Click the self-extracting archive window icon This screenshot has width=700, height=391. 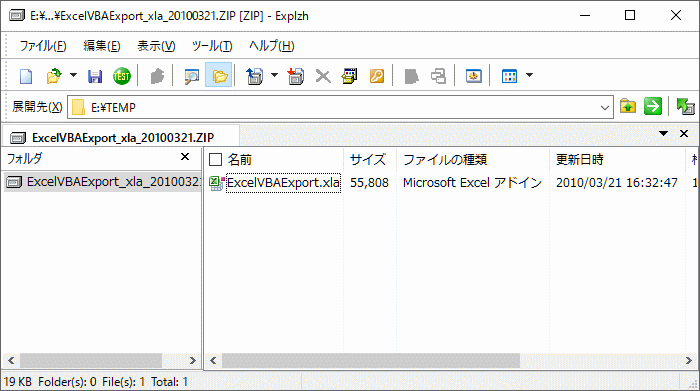pos(350,76)
